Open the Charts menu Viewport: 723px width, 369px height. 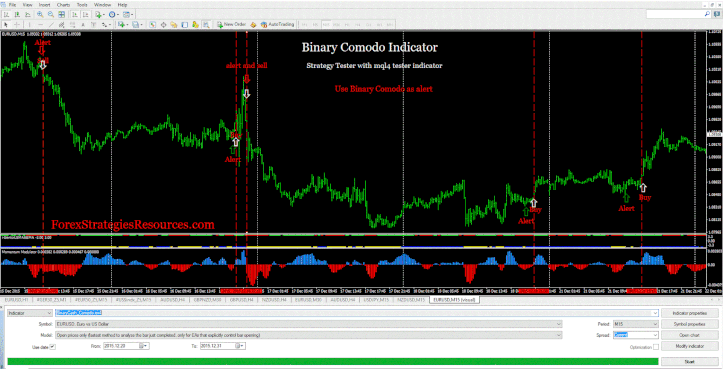(x=64, y=5)
